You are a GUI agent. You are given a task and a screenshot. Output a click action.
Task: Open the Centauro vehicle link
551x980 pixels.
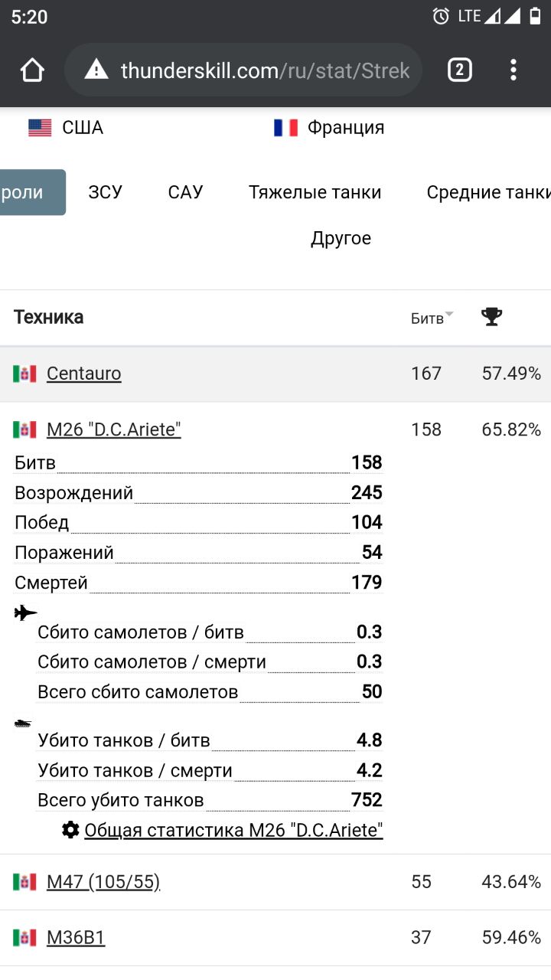tap(84, 374)
